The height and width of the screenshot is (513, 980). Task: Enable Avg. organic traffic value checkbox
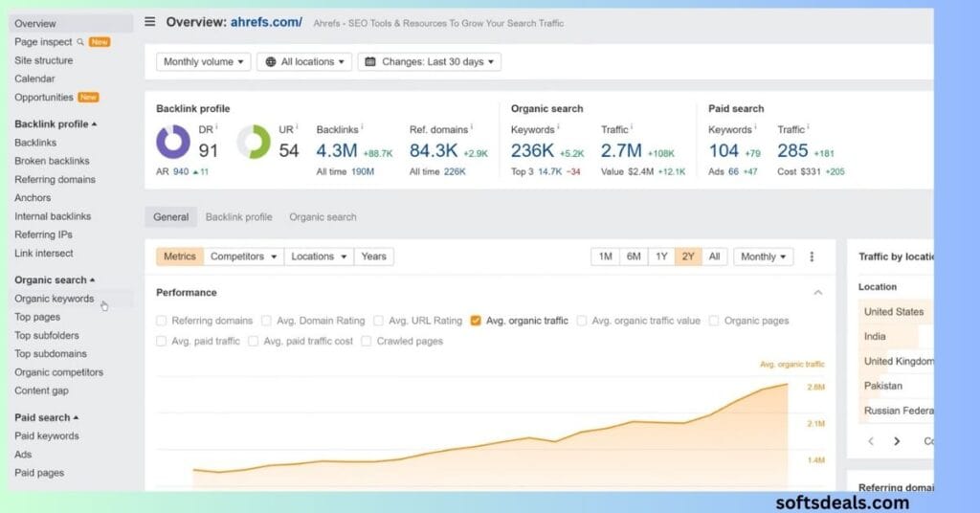coord(581,321)
